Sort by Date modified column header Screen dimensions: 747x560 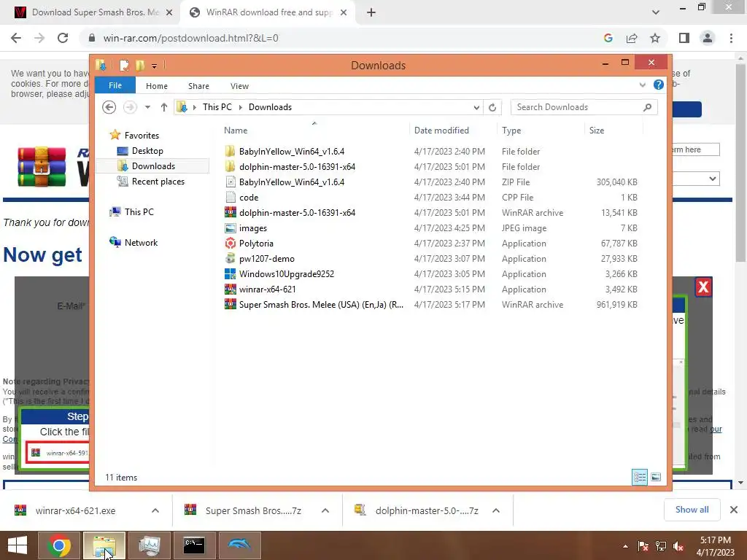(441, 130)
